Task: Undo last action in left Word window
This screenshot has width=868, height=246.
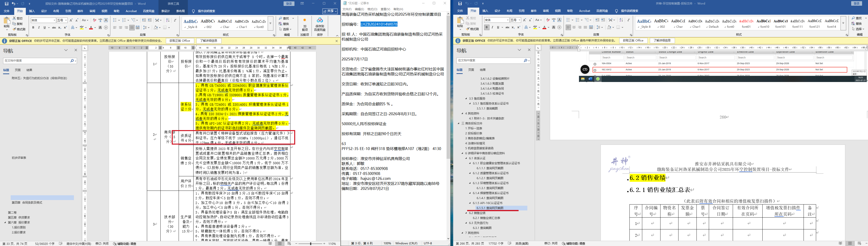Action: 14,4
